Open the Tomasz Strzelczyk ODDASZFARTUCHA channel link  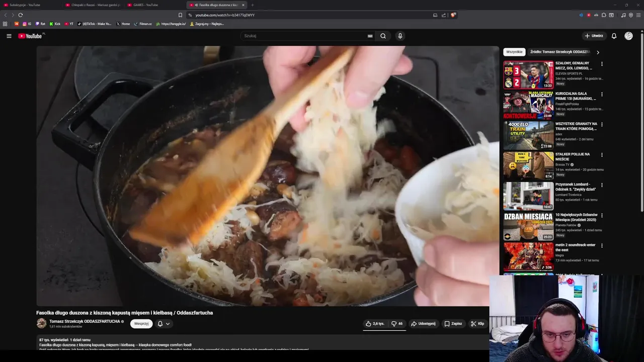tap(85, 321)
